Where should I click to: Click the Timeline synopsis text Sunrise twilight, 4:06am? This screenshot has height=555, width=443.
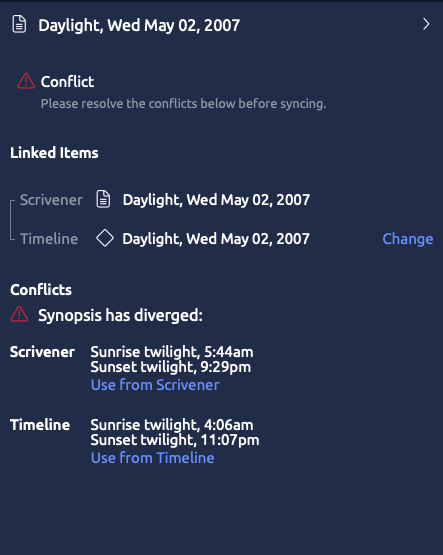click(172, 425)
